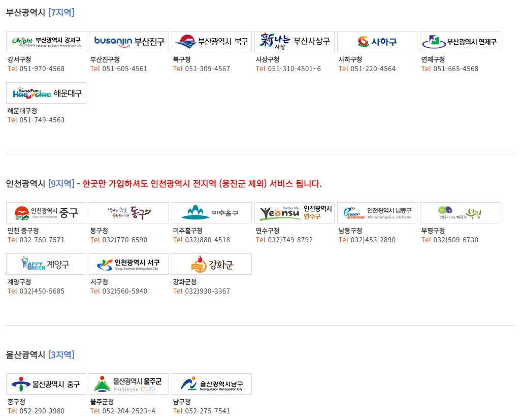Image resolution: width=523 pixels, height=420 pixels.
Task: Select the 부평 logo banner
Action: coord(460,213)
